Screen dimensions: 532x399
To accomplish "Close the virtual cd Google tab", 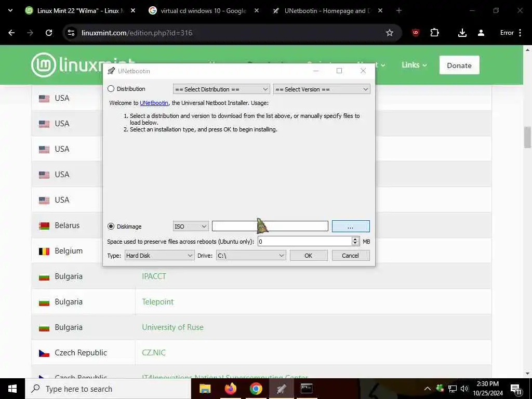I will click(x=257, y=10).
